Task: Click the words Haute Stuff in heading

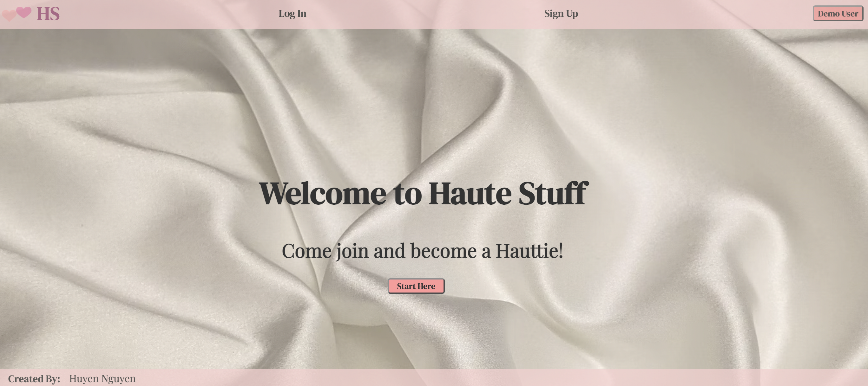Action: point(509,193)
